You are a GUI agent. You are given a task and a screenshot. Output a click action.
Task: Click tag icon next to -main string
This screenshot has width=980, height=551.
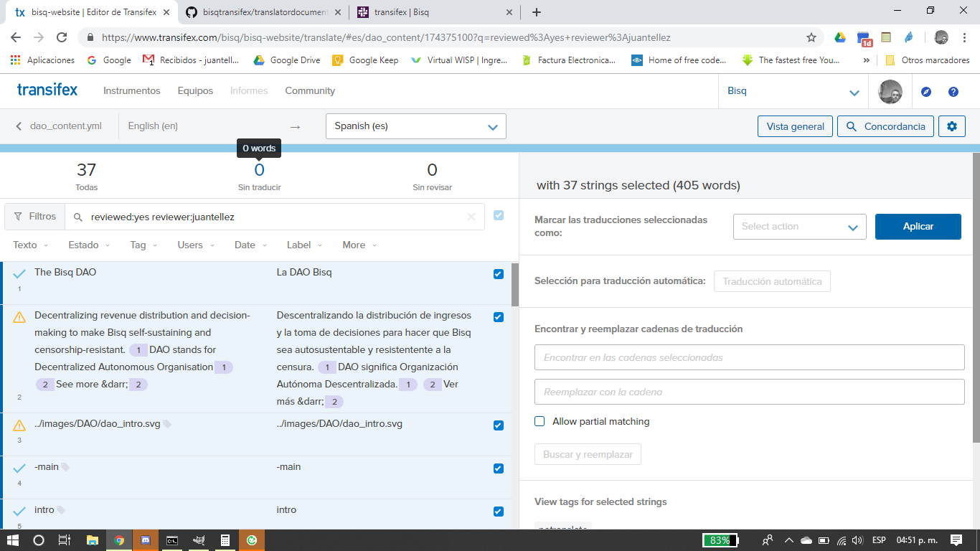tap(65, 467)
